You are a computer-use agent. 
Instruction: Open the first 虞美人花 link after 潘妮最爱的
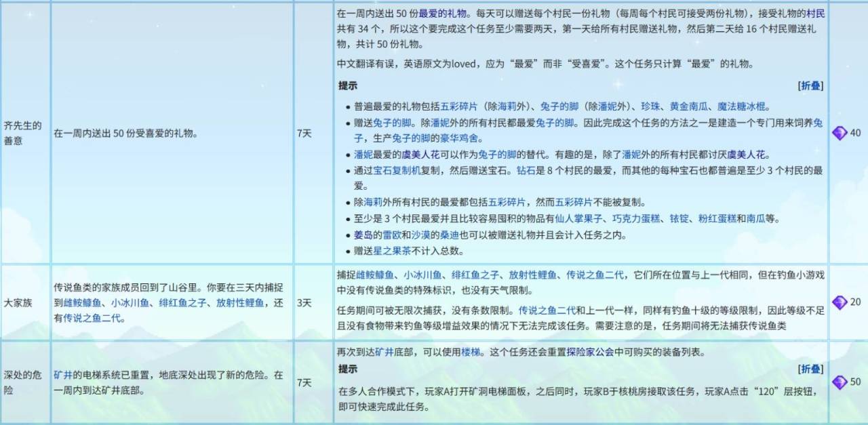tap(420, 155)
